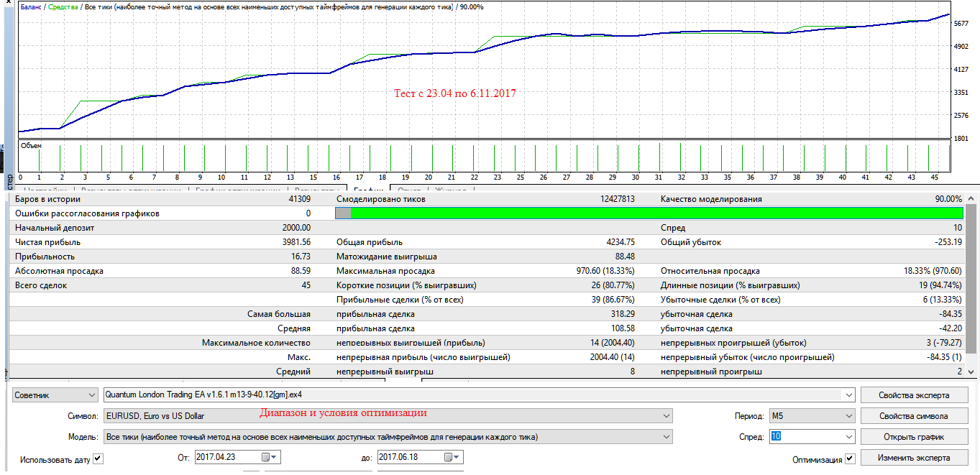The height and width of the screenshot is (475, 980).
Task: Toggle the Использовать дату checkbox
Action: (x=99, y=459)
